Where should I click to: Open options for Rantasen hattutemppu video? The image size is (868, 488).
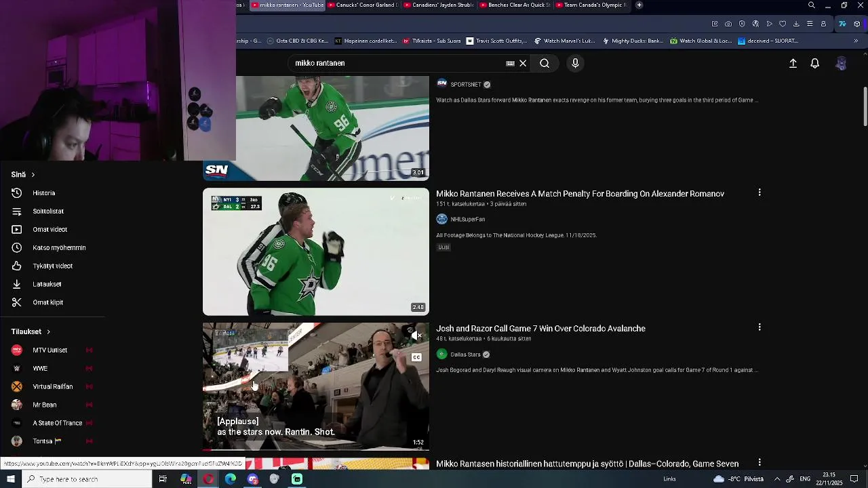pyautogui.click(x=759, y=462)
